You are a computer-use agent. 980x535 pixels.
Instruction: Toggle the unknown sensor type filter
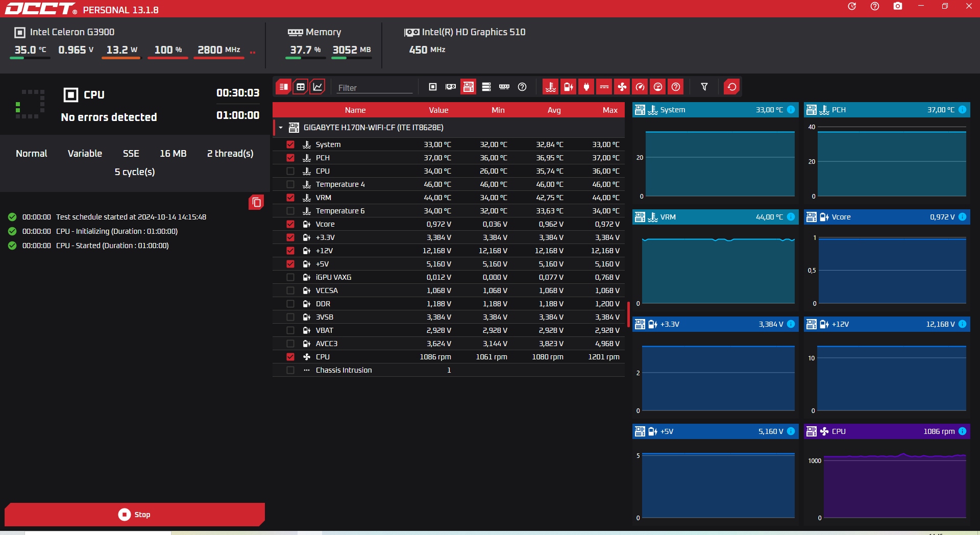676,87
